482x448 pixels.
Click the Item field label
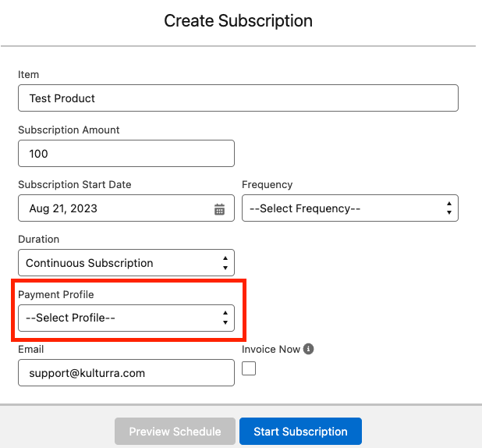[x=28, y=75]
